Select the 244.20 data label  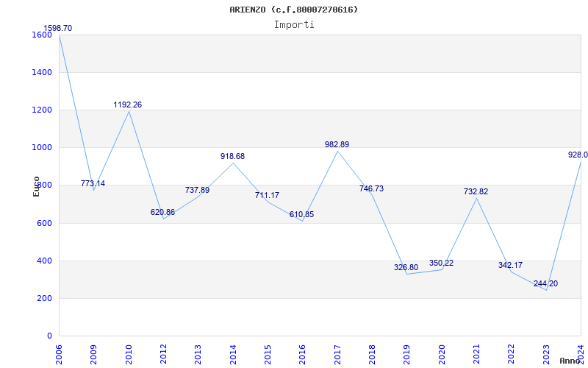(x=545, y=284)
